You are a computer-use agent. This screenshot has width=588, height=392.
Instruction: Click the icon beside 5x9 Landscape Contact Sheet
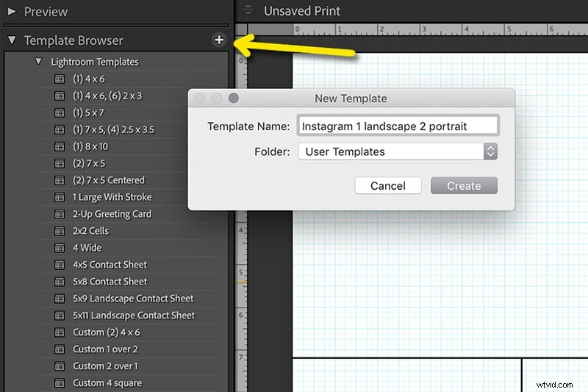point(60,298)
